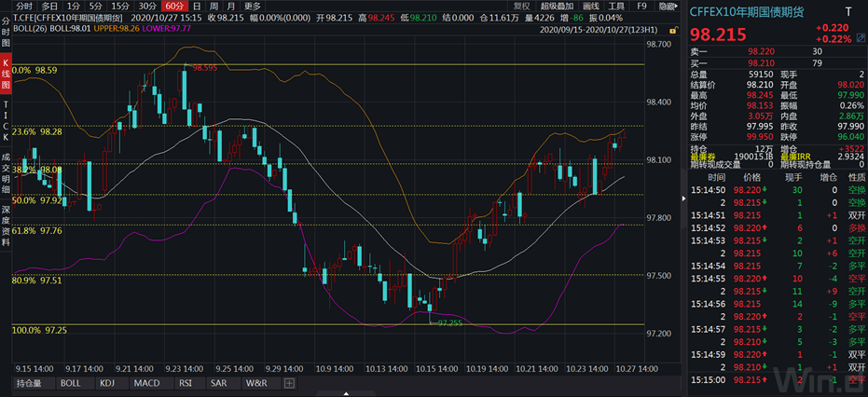
Task: Click the large 98.215 last price
Action: [x=718, y=34]
